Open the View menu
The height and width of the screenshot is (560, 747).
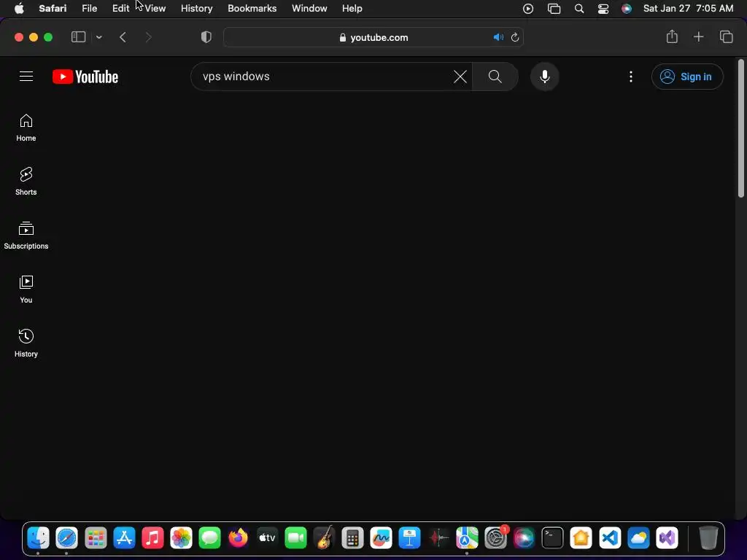[x=155, y=9]
